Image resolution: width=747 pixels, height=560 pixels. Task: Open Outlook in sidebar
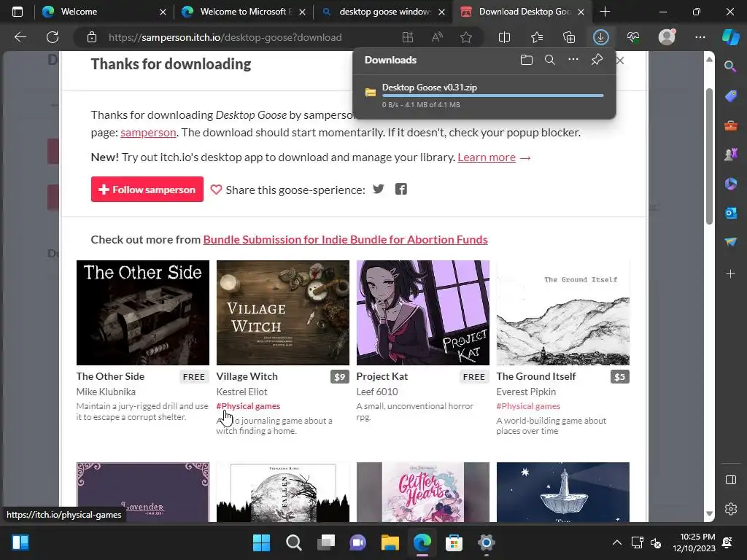(x=730, y=213)
